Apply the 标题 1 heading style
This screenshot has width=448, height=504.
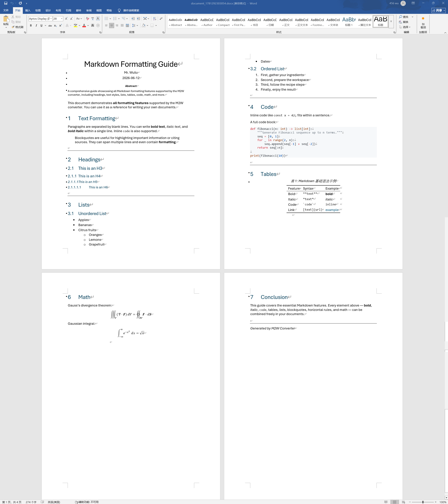click(x=349, y=22)
